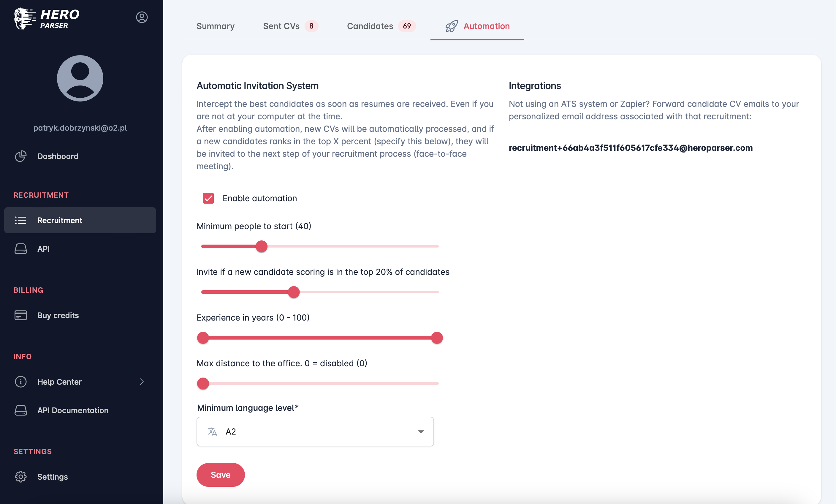
Task: Open API Documentation link in sidebar
Action: click(x=73, y=410)
